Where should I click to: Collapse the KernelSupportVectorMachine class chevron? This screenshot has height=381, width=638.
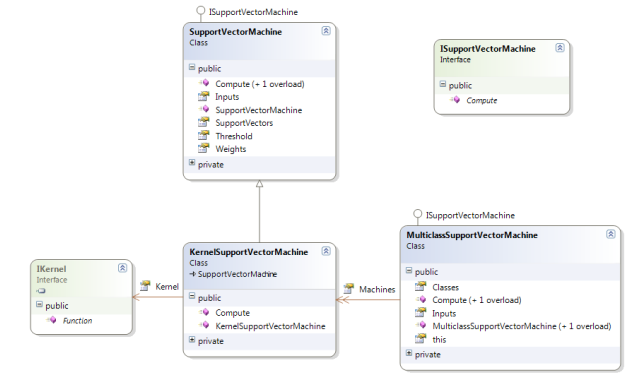pos(326,251)
